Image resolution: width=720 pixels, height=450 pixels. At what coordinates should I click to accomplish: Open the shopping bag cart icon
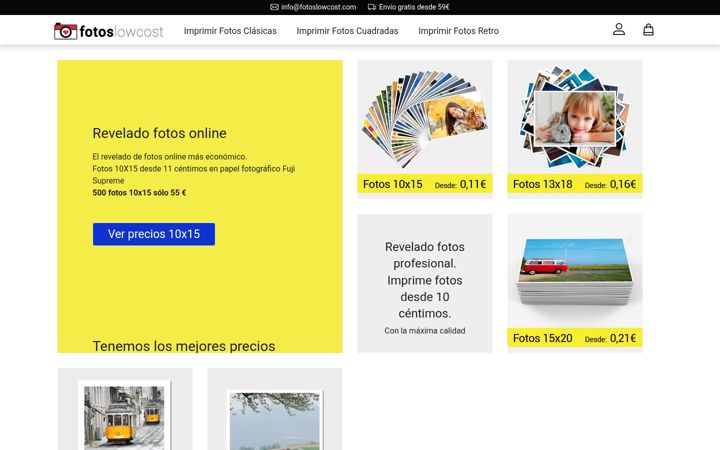648,29
